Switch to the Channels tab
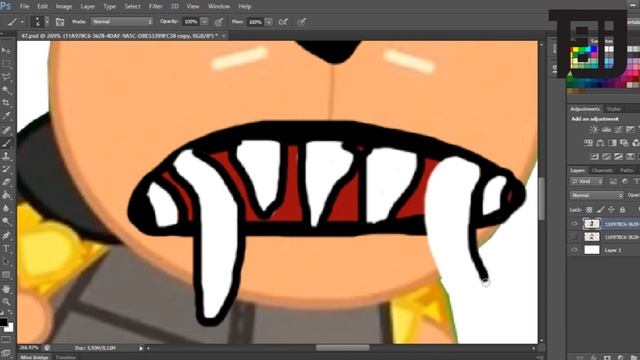 tap(602, 170)
